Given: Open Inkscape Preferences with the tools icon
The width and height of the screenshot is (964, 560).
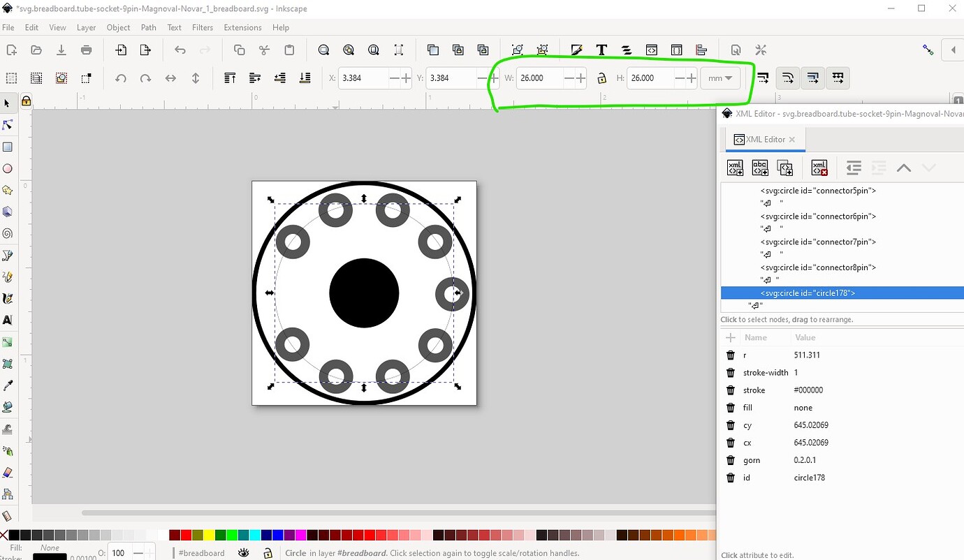Looking at the screenshot, I should (x=761, y=50).
